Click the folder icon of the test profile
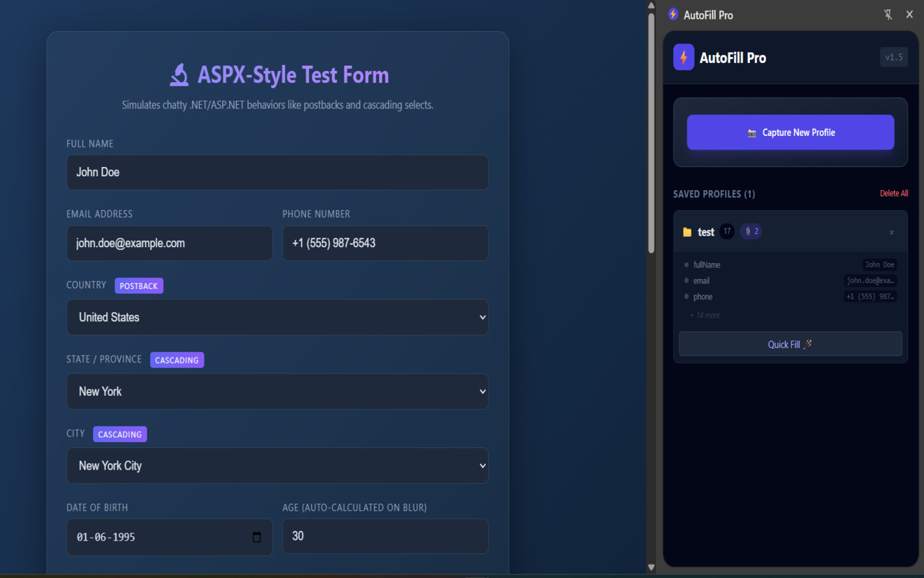Viewport: 924px width, 578px height. tap(687, 232)
